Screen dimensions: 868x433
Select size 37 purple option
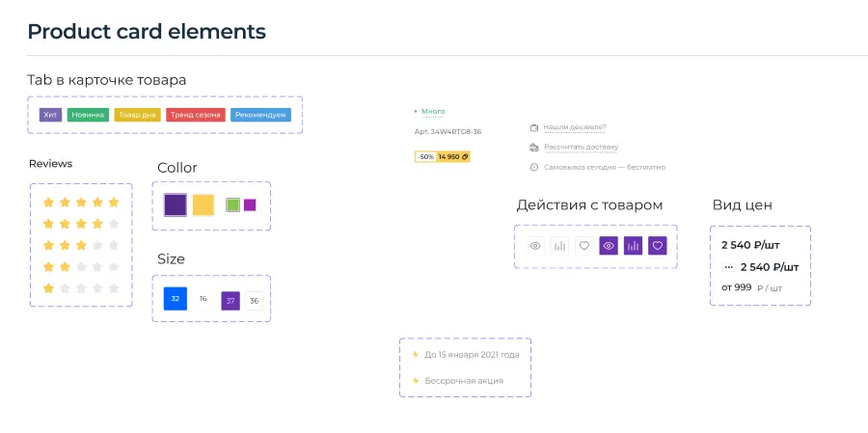coord(231,300)
